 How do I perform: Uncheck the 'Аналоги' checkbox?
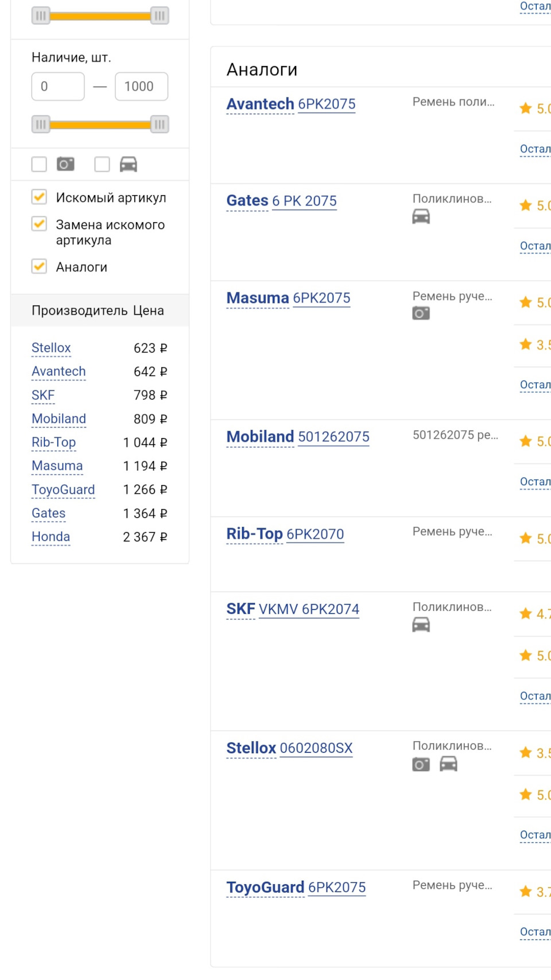pyautogui.click(x=39, y=266)
